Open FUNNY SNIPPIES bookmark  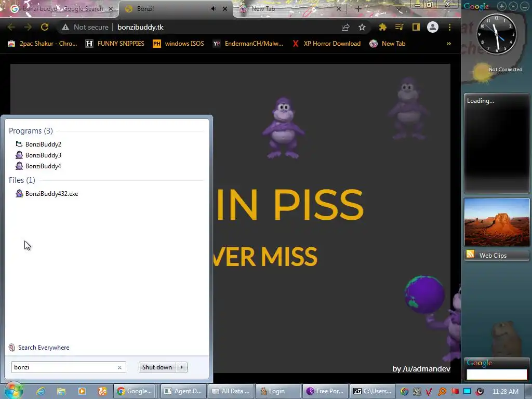pyautogui.click(x=115, y=44)
